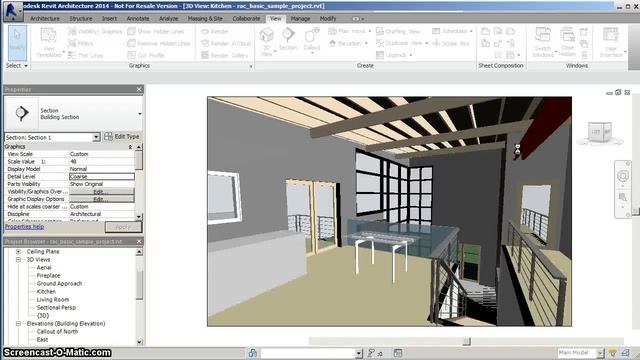Open Legends dropdown
This screenshot has height=360, width=640.
(394, 55)
